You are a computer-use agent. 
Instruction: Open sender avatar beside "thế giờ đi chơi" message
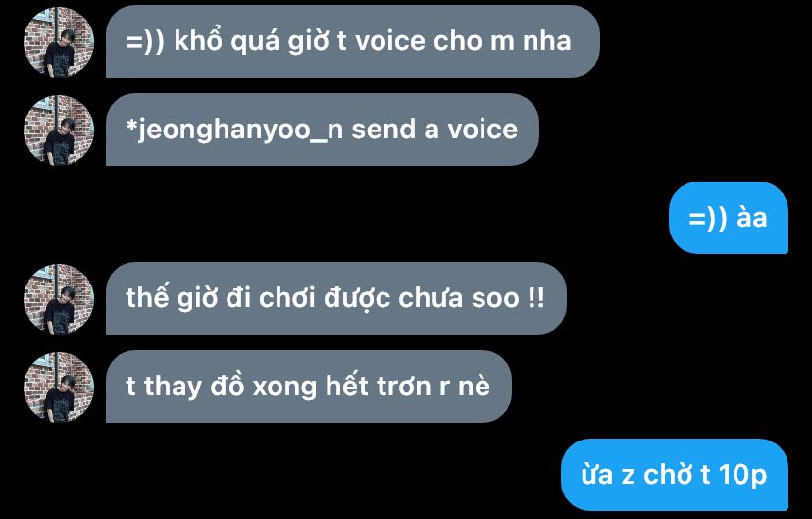tap(59, 299)
